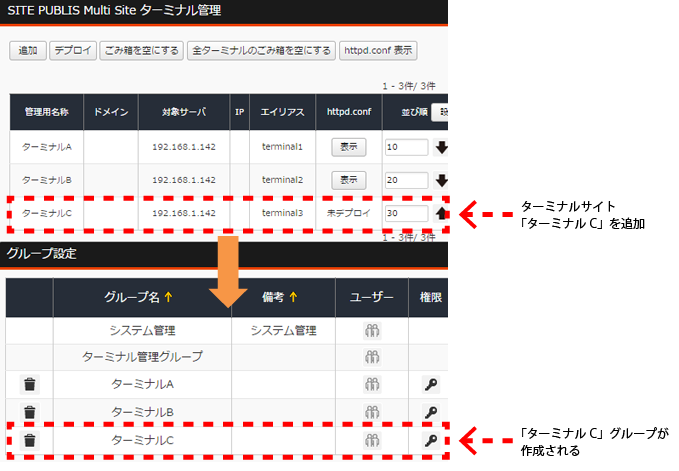Open httpd.conf 表示 button
This screenshot has height=471, width=679.
[x=378, y=51]
